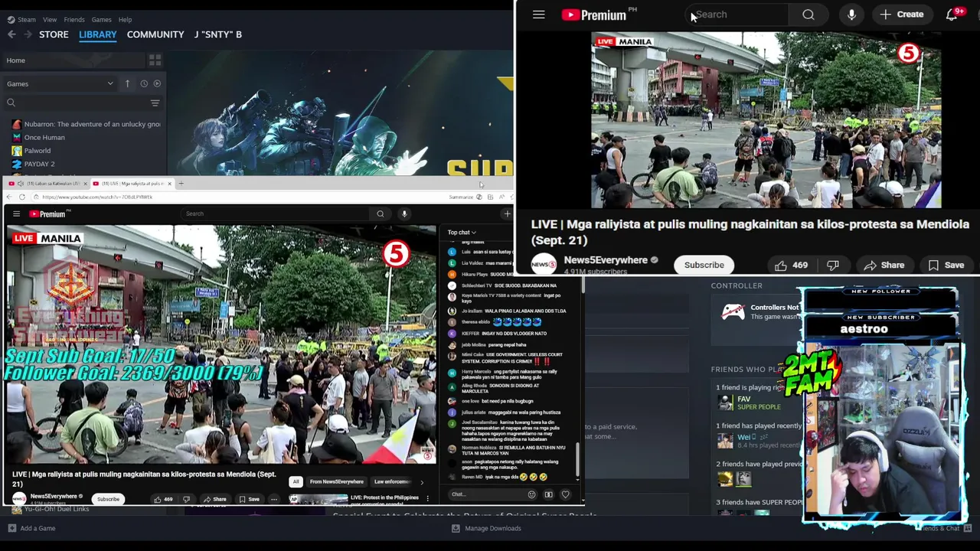Select From News5Everywhere chip

pyautogui.click(x=337, y=482)
